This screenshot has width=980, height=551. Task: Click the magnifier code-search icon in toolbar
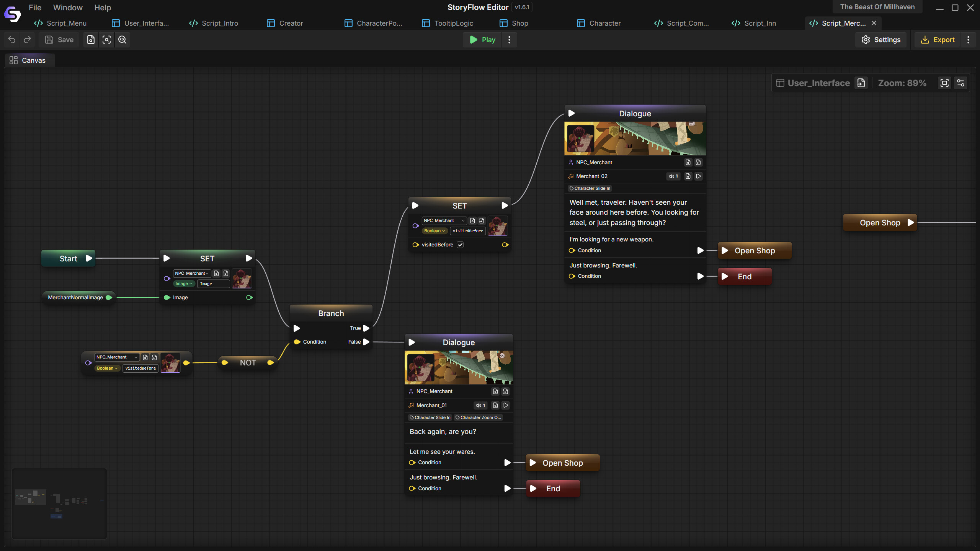pyautogui.click(x=122, y=40)
